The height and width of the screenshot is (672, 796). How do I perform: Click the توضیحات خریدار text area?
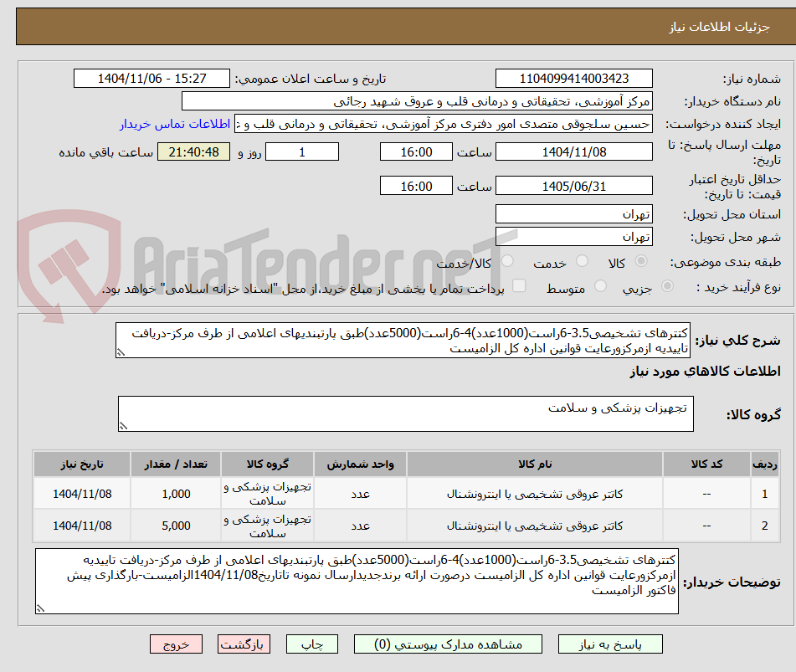357,581
